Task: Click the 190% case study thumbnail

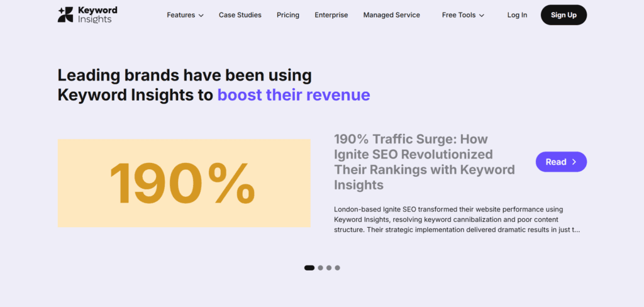Action: point(184,183)
